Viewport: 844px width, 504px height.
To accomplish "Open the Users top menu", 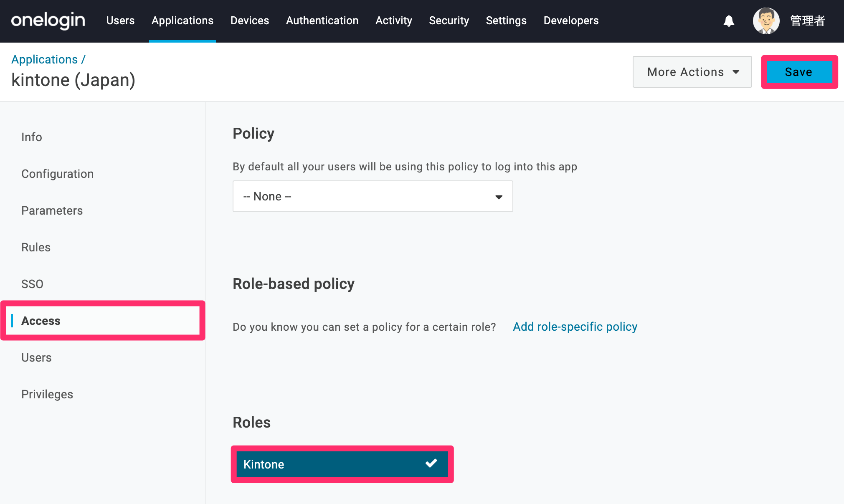I will tap(120, 20).
